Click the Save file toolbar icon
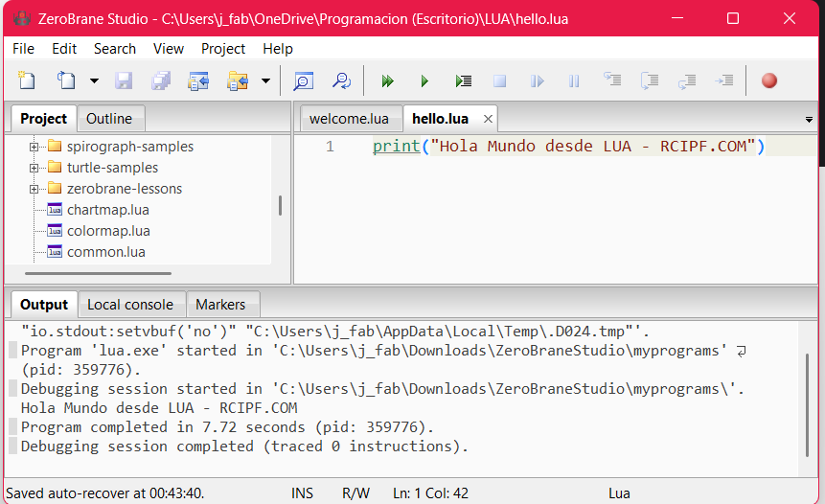The height and width of the screenshot is (504, 825). 125,81
